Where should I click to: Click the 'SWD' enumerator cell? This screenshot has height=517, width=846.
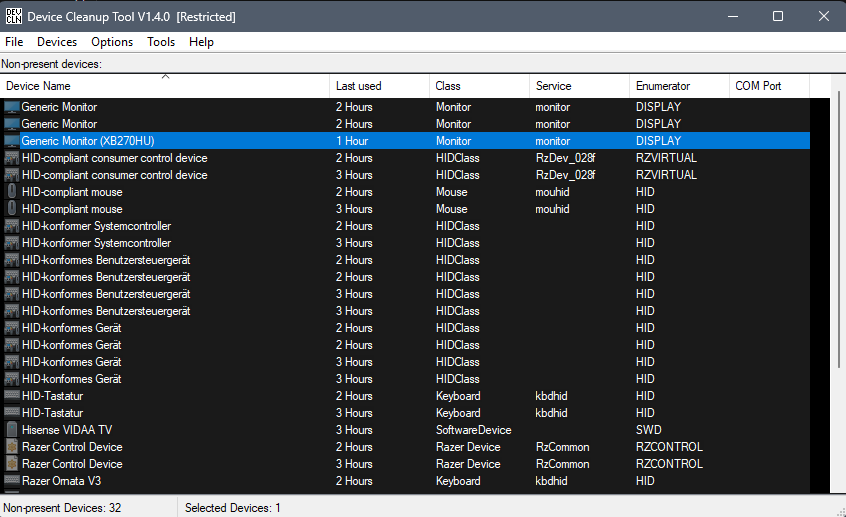649,430
